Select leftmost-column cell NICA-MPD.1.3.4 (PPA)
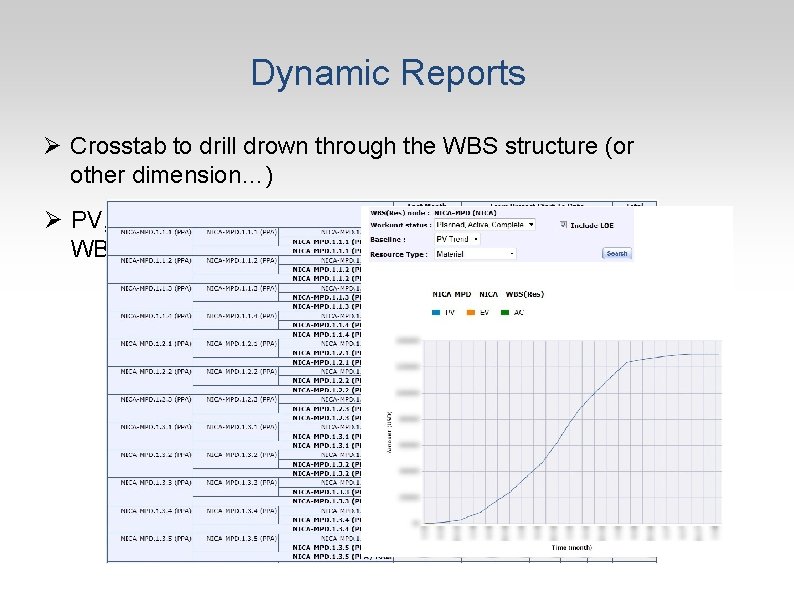 pos(155,510)
